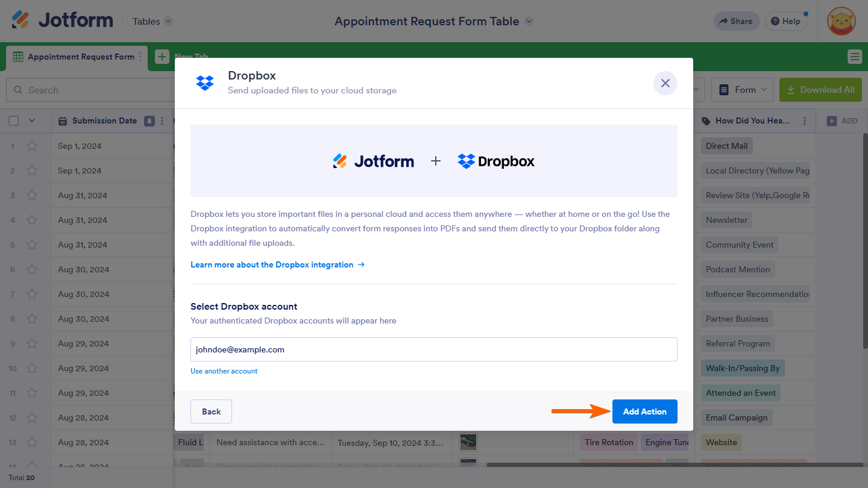Expand the Appointment Request Form Table title menu

[x=529, y=21]
